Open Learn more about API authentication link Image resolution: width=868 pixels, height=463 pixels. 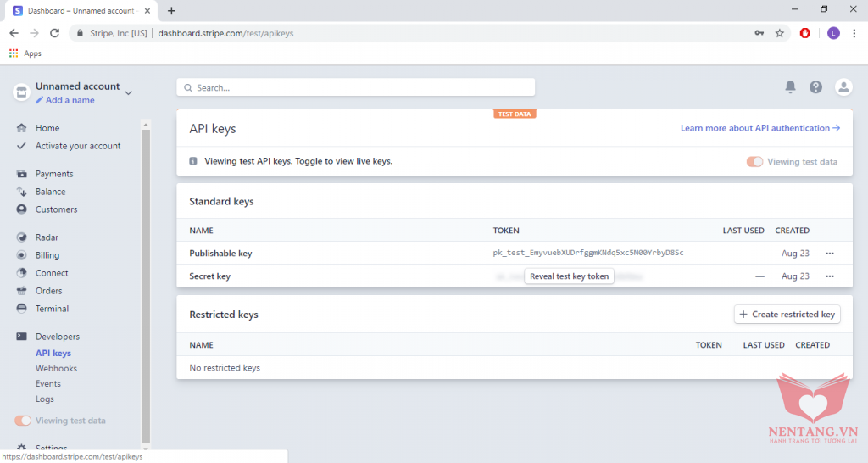(759, 128)
